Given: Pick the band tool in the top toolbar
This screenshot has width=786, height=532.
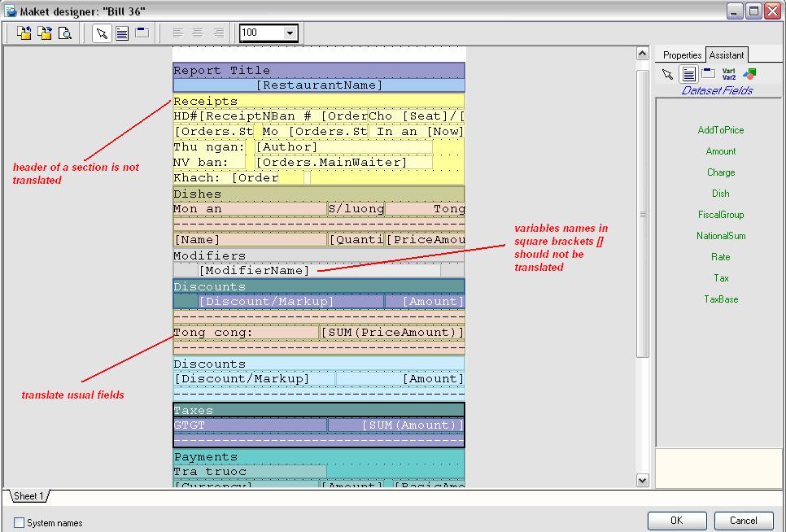Looking at the screenshot, I should pyautogui.click(x=142, y=33).
